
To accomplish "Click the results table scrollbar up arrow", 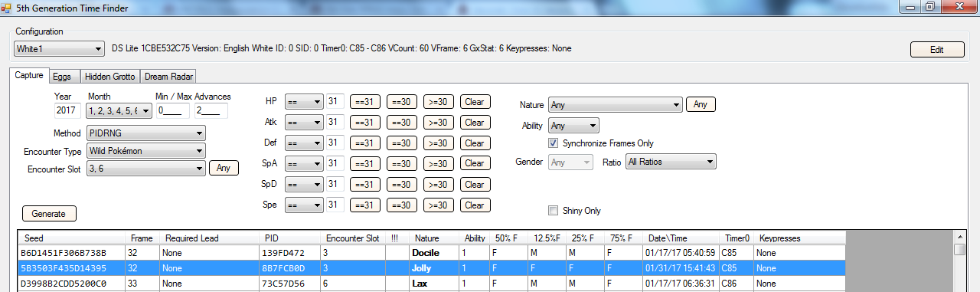I will pyautogui.click(x=959, y=250).
